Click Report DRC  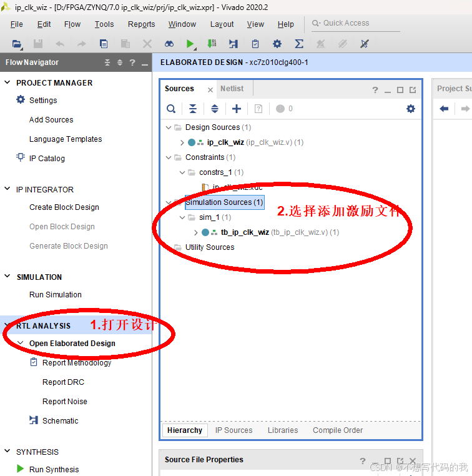click(x=64, y=382)
